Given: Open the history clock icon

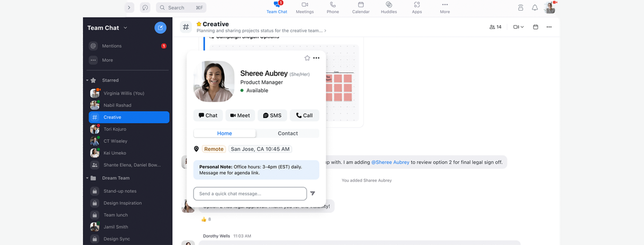Looking at the screenshot, I should pyautogui.click(x=145, y=7).
